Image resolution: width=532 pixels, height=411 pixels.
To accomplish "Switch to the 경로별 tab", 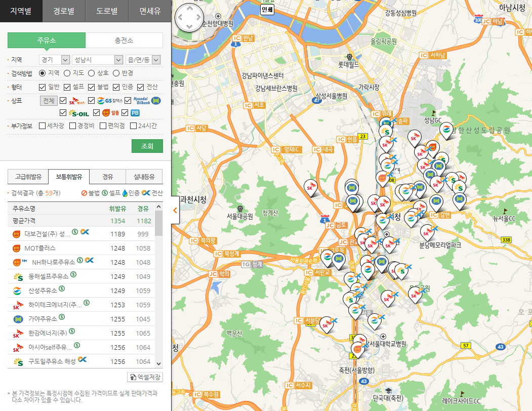I will coord(64,11).
